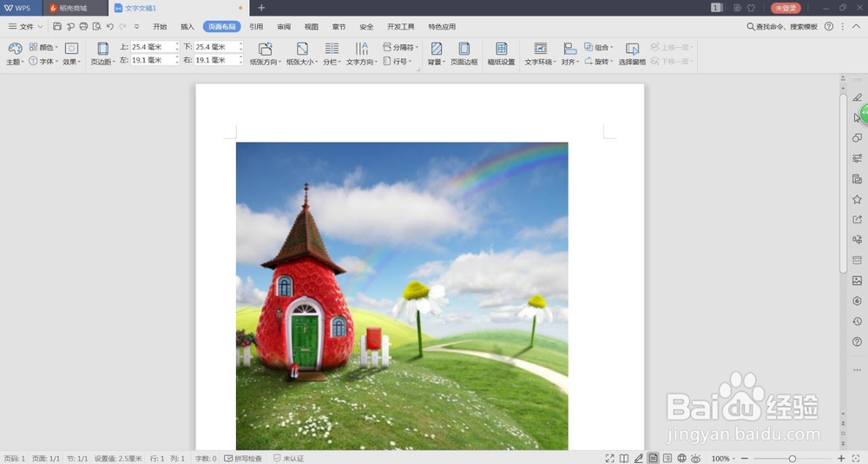Select the strawberry house picture

402,296
